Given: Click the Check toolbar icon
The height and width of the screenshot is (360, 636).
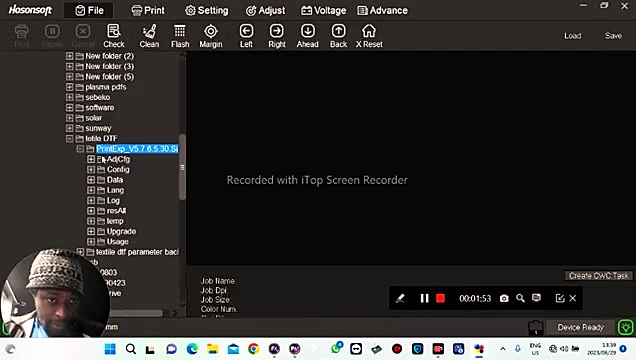Looking at the screenshot, I should tap(114, 36).
